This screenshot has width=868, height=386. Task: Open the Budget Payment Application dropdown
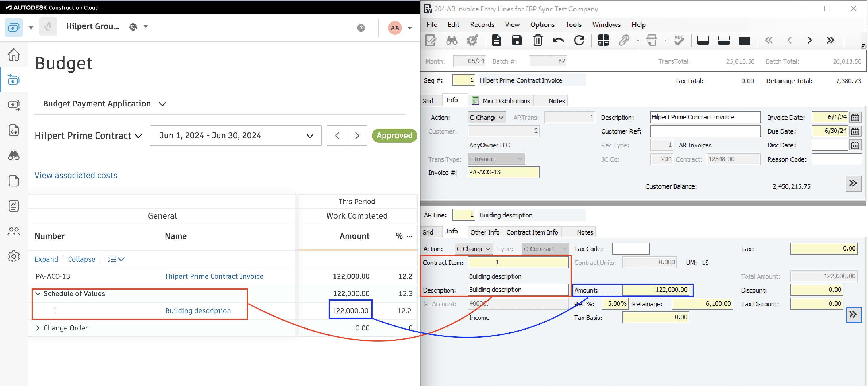tap(104, 104)
